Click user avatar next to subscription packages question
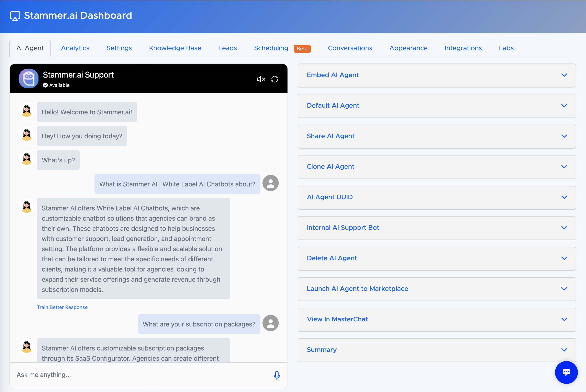This screenshot has width=586, height=392. pyautogui.click(x=271, y=323)
